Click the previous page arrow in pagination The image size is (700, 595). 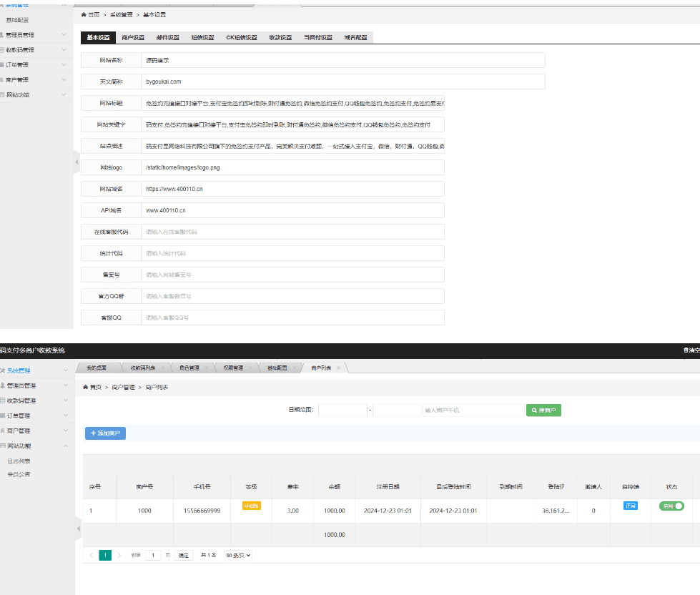pos(92,555)
